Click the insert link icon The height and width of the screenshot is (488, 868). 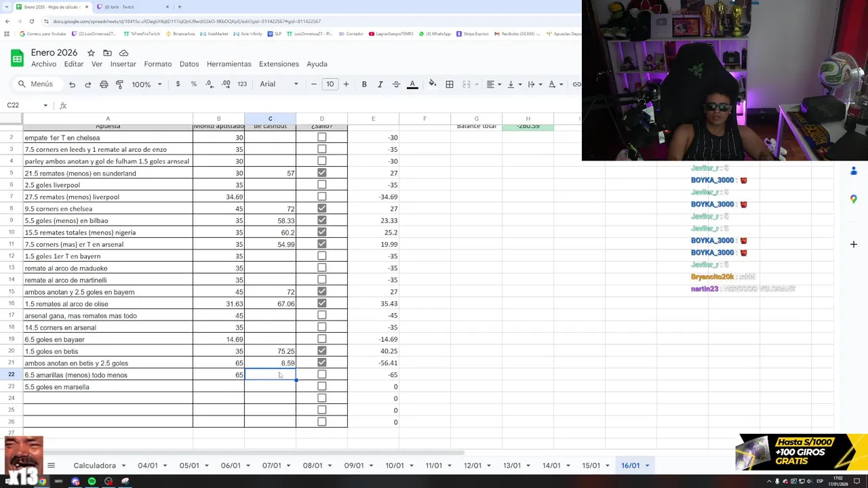tap(576, 84)
